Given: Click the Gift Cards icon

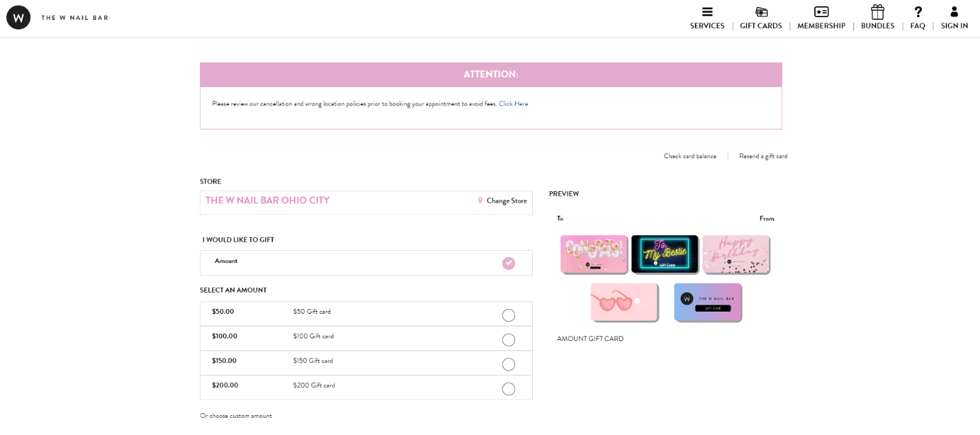Looking at the screenshot, I should click(760, 12).
